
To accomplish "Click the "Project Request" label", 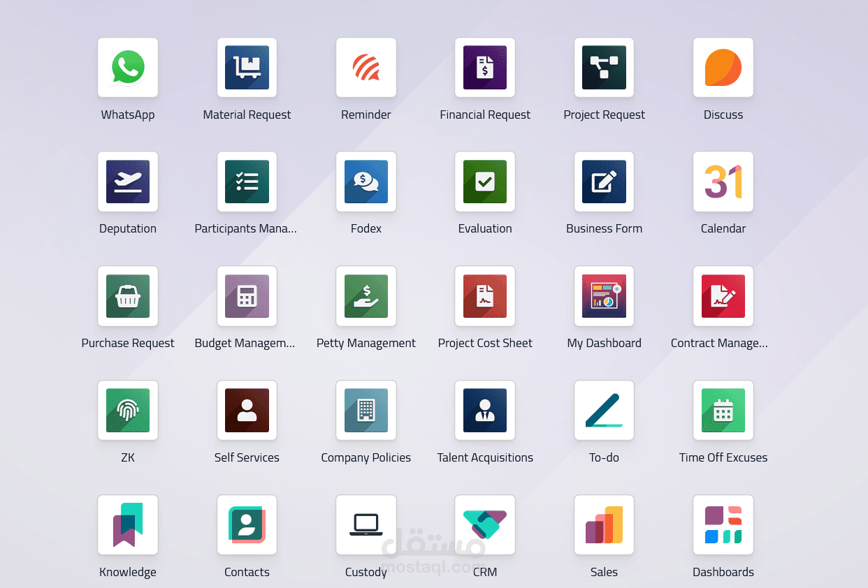I will coord(604,115).
